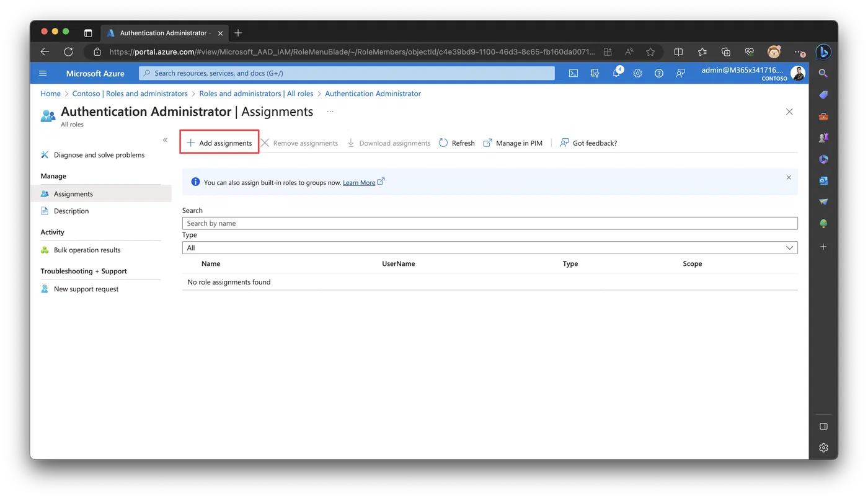
Task: Sort by the Name column header
Action: point(211,264)
